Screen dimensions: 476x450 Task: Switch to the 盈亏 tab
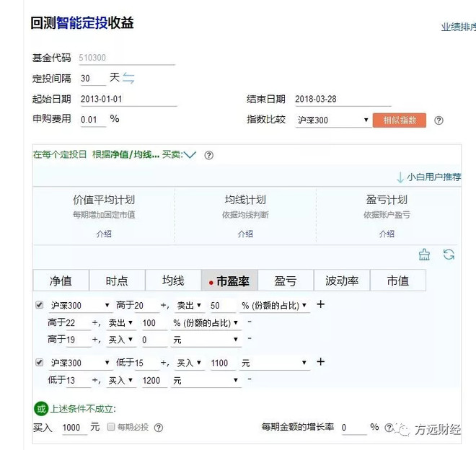click(x=286, y=281)
